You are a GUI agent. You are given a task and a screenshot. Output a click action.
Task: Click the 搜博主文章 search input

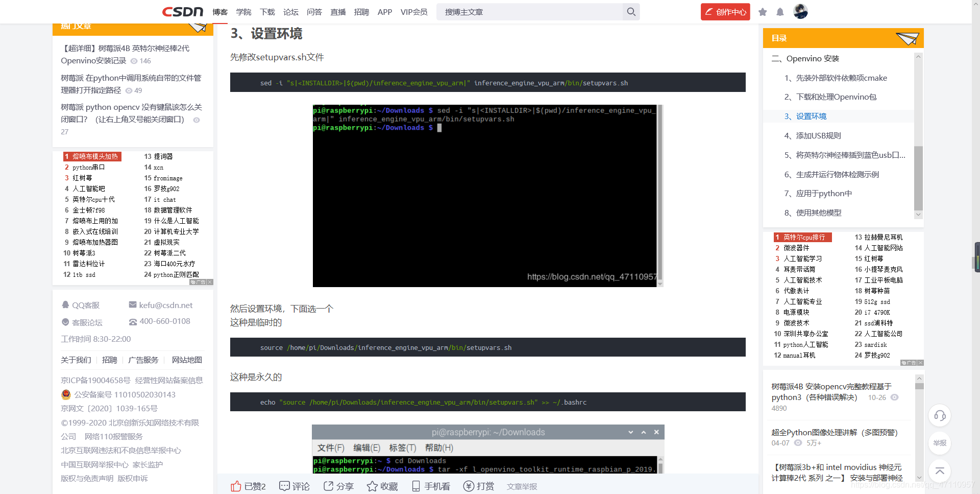point(529,12)
